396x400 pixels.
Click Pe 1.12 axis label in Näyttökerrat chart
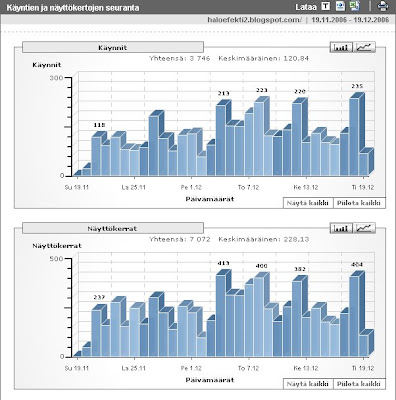191,368
